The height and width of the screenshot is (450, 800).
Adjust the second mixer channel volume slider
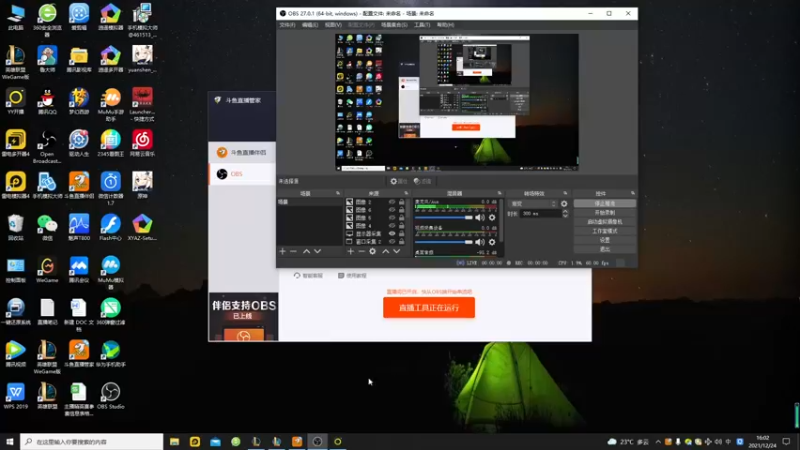(x=444, y=242)
